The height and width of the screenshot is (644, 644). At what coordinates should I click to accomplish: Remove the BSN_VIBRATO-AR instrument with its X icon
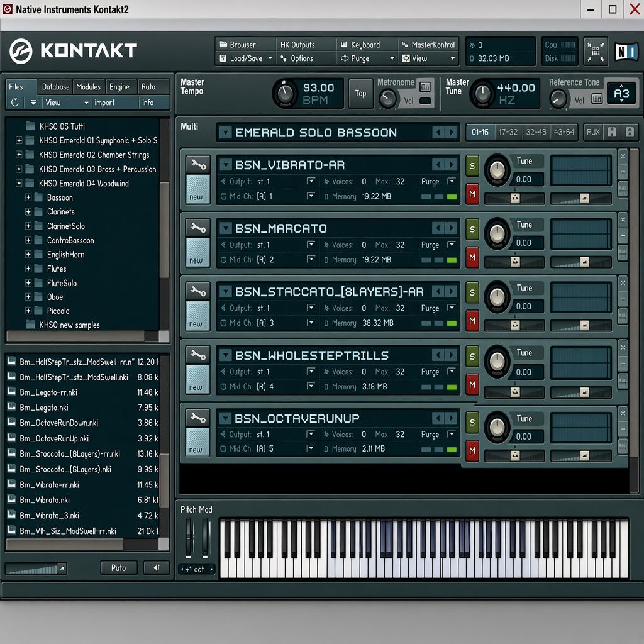[x=623, y=157]
